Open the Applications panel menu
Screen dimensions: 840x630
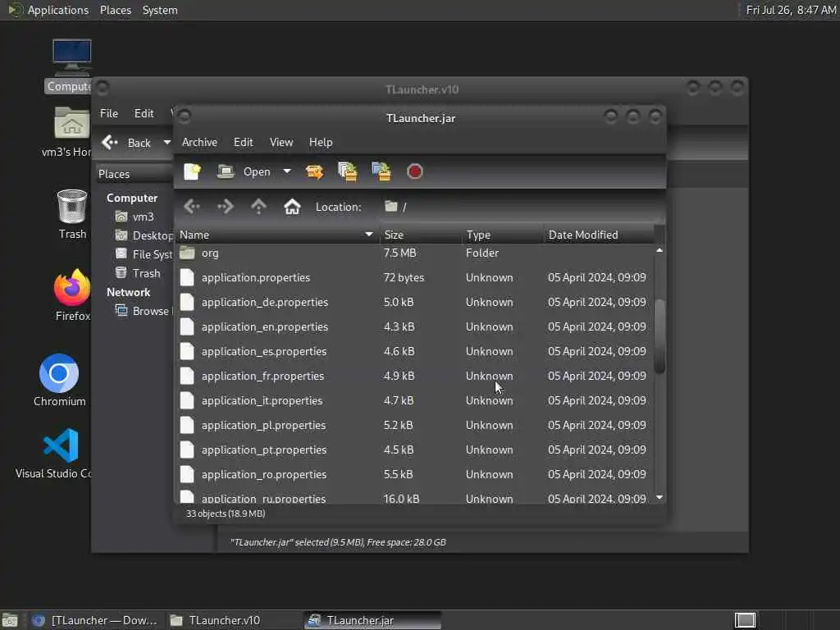coord(49,10)
